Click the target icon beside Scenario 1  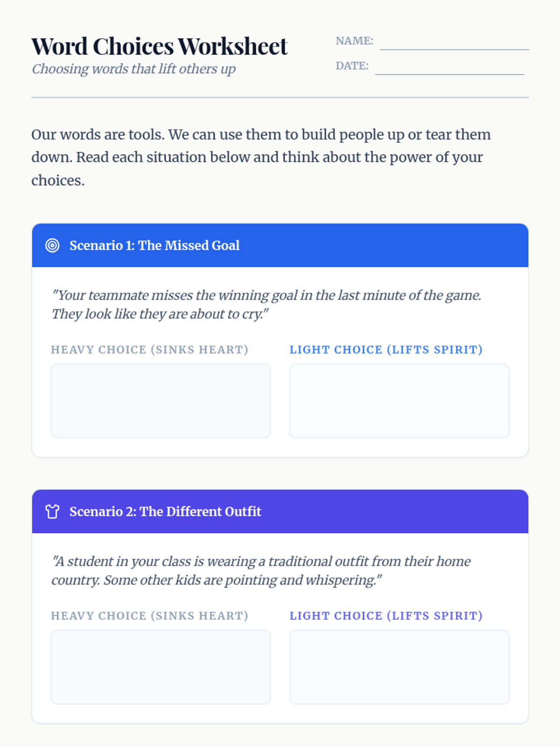[x=52, y=245]
